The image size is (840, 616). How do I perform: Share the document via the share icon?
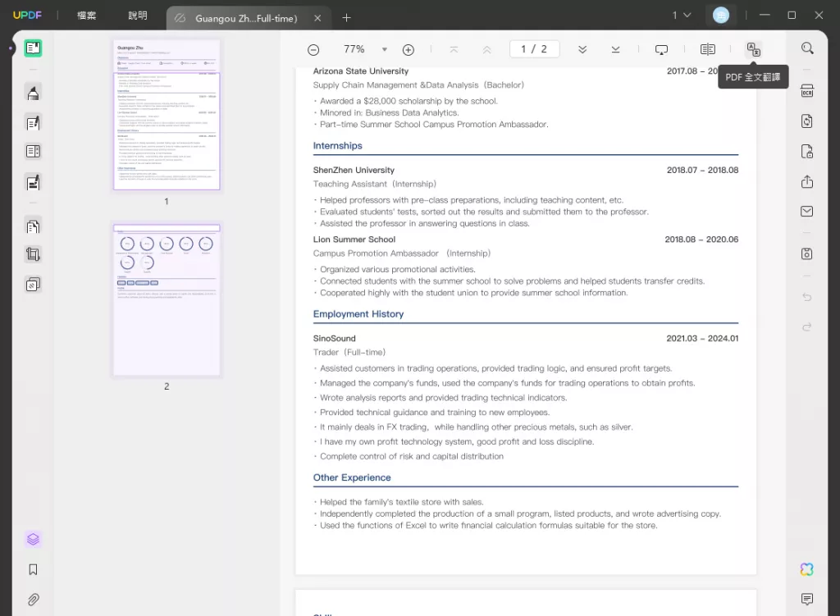807,181
